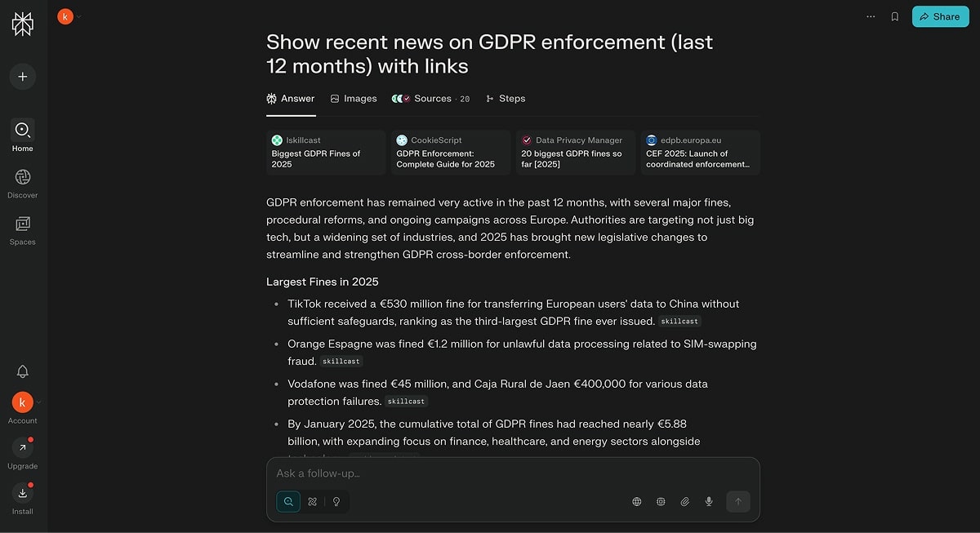Click the Perplexity logo icon

coord(23,24)
